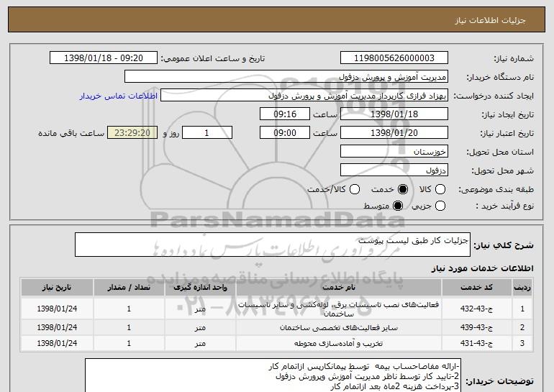Click the buyer organization name field
This screenshot has width=554, height=392.
(x=286, y=77)
